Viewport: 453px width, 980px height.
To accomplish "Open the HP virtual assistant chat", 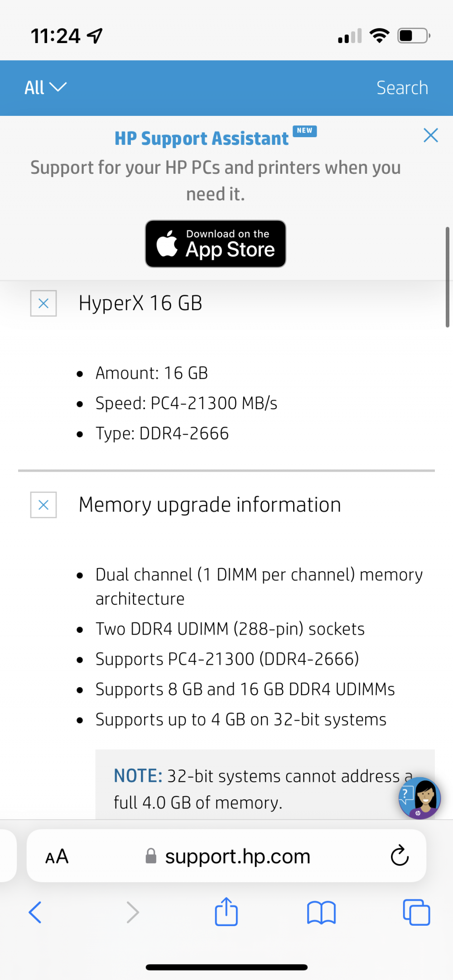I will click(x=419, y=798).
